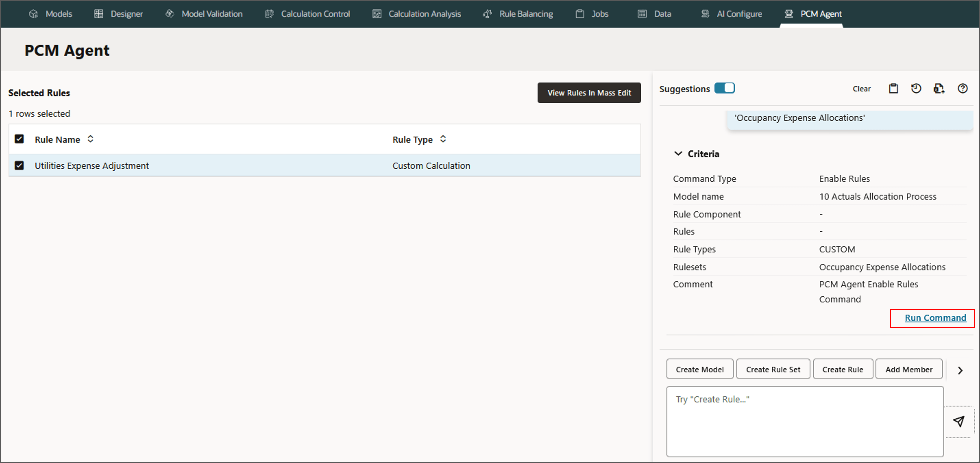Click the Try Create Rule text box

(x=805, y=421)
